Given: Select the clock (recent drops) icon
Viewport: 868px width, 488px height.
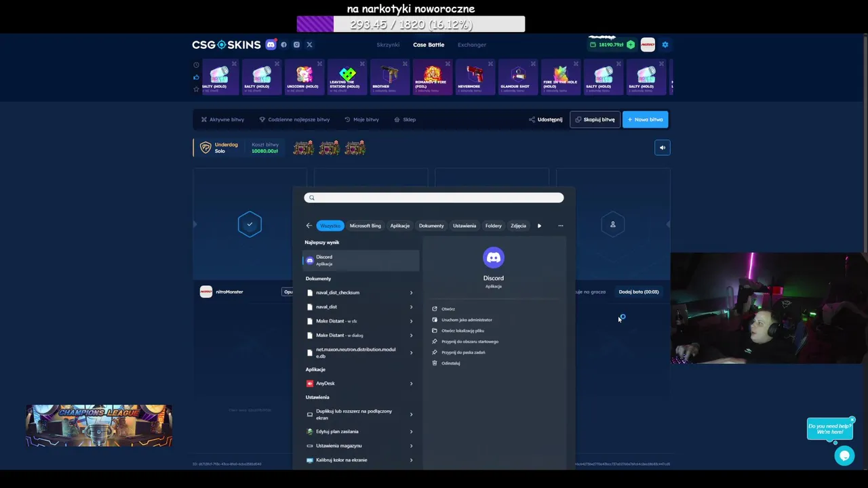Looking at the screenshot, I should tap(196, 65).
